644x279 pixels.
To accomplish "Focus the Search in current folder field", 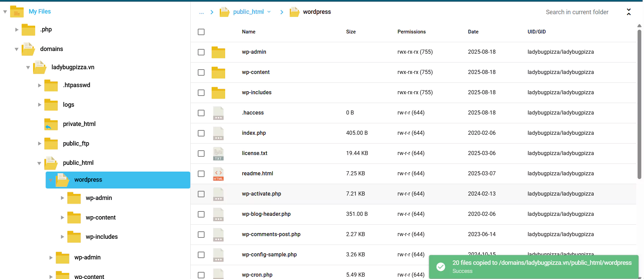I will pyautogui.click(x=577, y=12).
